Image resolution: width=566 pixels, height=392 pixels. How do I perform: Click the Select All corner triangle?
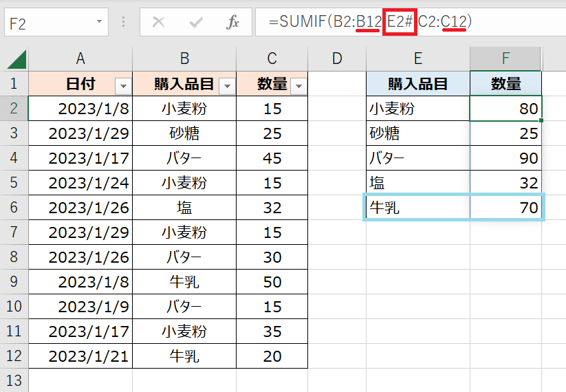click(16, 59)
